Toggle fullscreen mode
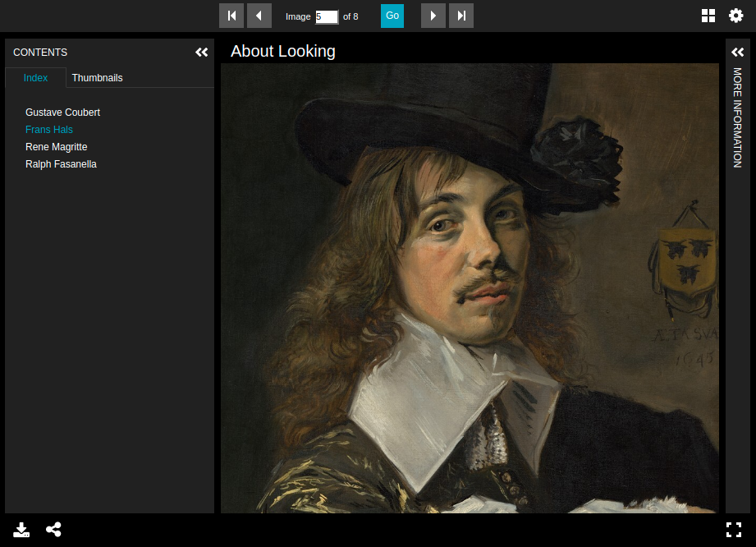This screenshot has height=547, width=756. tap(734, 530)
